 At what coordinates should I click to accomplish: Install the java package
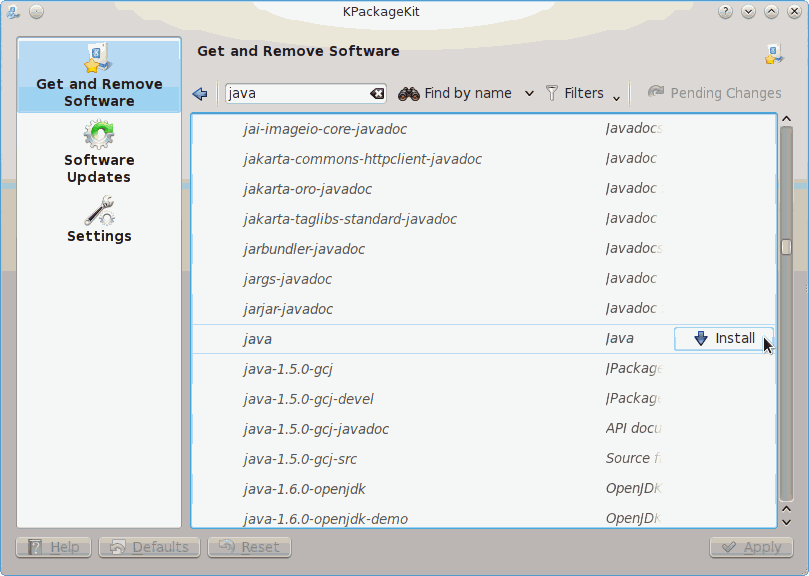click(723, 339)
